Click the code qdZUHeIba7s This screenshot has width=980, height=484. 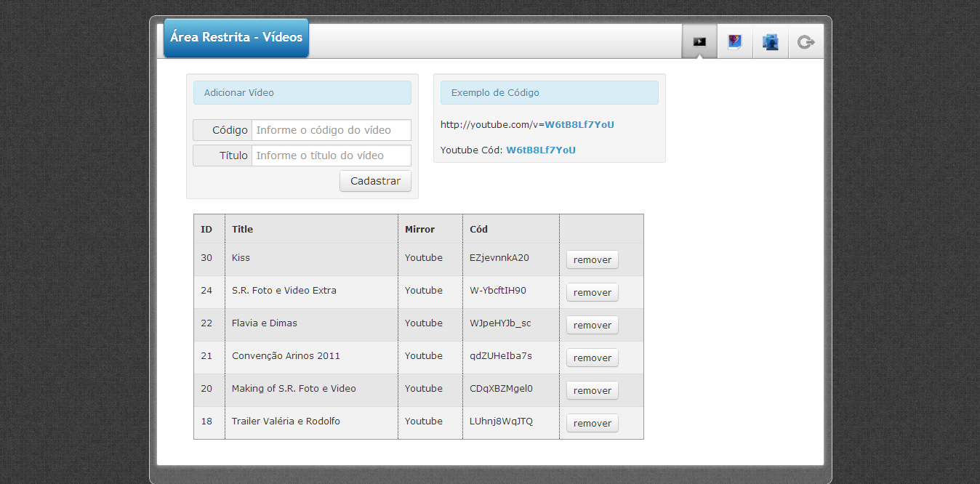(x=501, y=356)
